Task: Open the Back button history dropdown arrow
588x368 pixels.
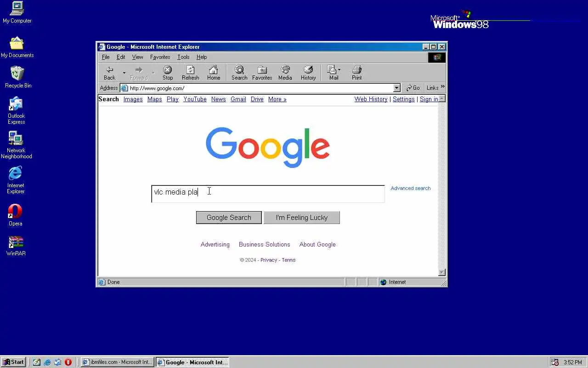Action: tap(124, 73)
